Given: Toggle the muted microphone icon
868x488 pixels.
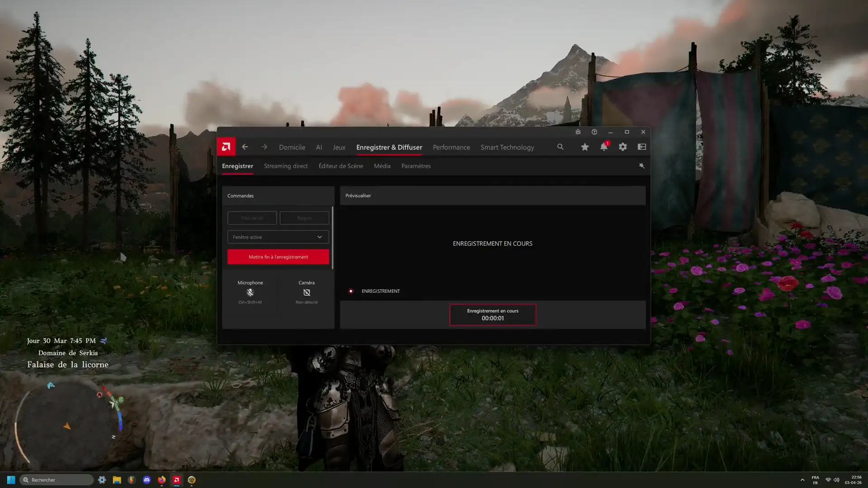Looking at the screenshot, I should coord(250,292).
